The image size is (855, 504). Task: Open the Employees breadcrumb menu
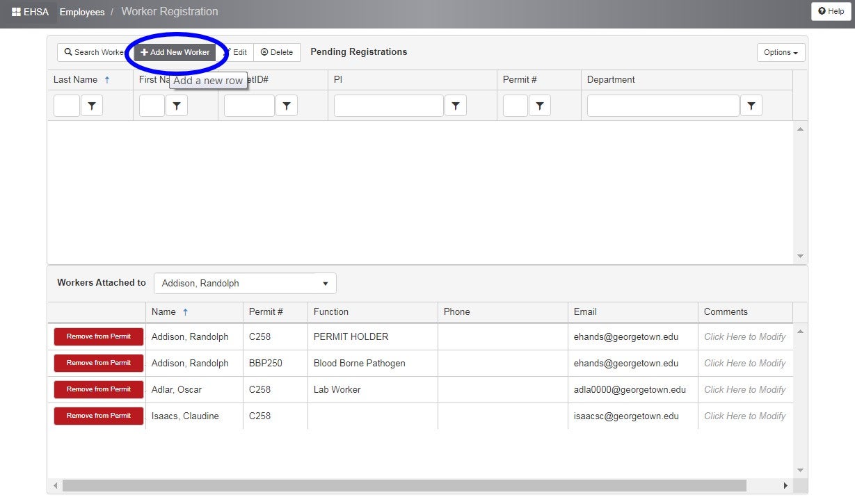(82, 12)
